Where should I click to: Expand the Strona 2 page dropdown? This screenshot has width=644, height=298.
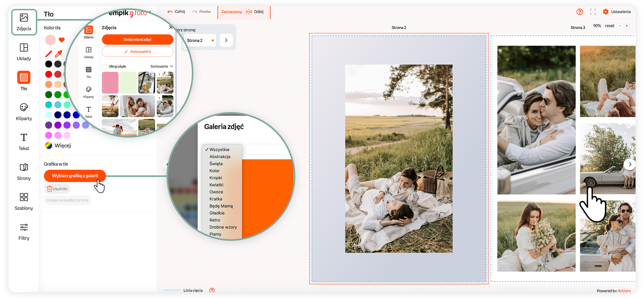200,40
